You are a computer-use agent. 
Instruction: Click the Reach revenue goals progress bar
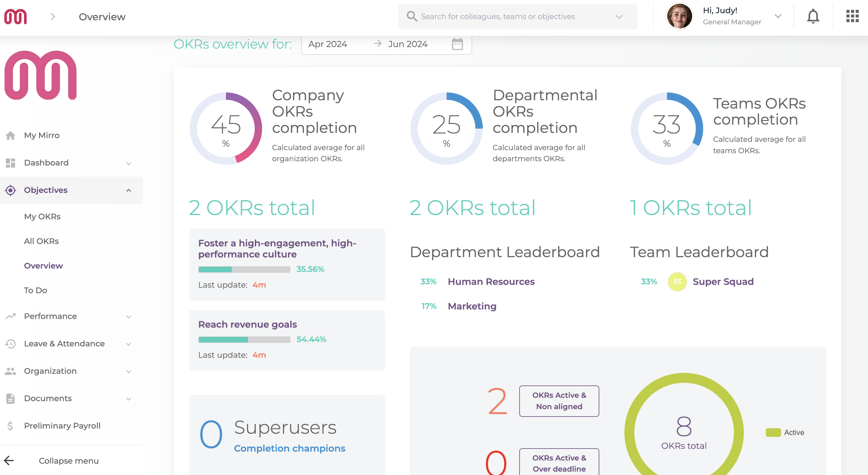click(x=244, y=339)
